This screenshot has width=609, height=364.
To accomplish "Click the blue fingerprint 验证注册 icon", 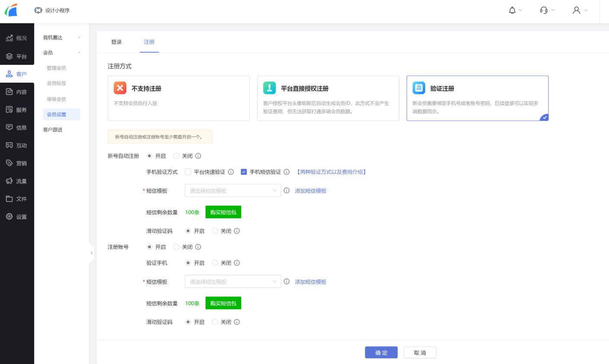I will [419, 88].
